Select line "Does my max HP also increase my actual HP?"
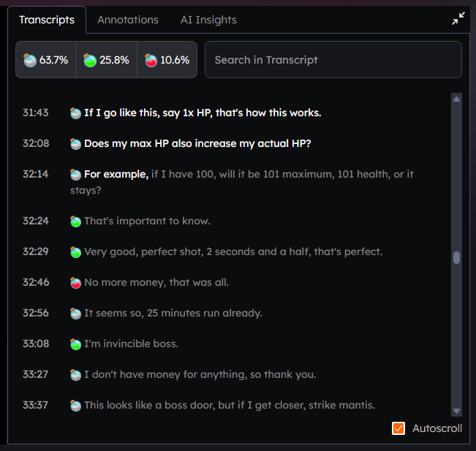This screenshot has width=476, height=451. (197, 143)
